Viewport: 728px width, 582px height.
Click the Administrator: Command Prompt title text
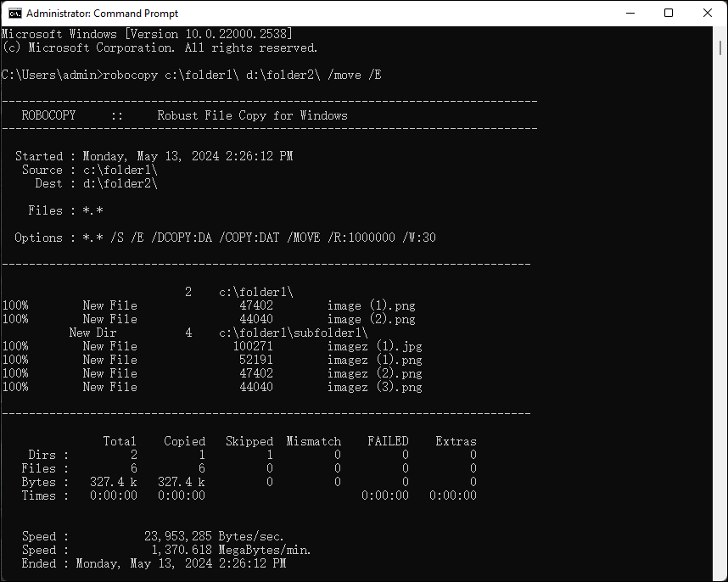(104, 13)
